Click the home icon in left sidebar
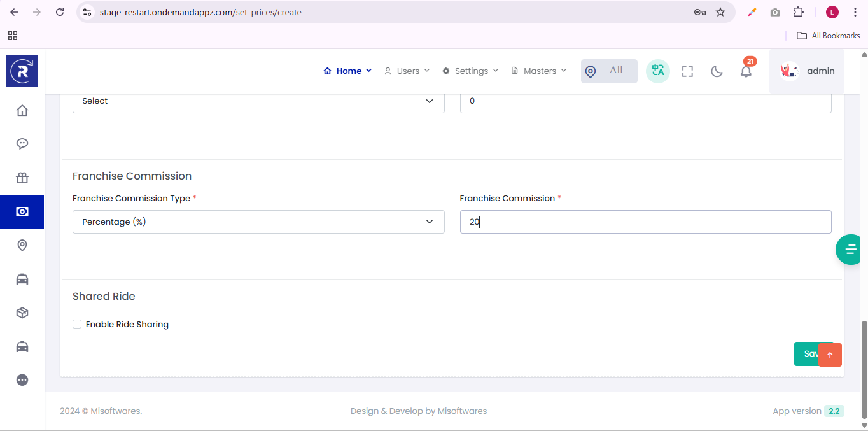This screenshot has width=868, height=431. [22, 110]
